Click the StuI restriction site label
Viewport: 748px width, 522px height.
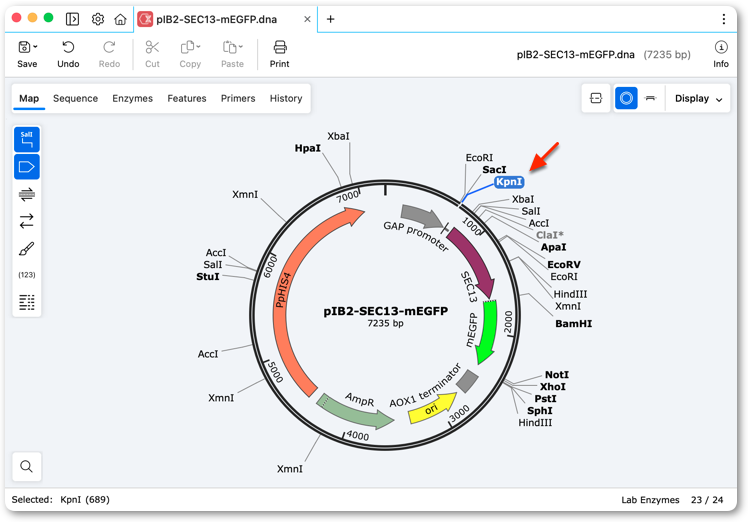point(208,276)
